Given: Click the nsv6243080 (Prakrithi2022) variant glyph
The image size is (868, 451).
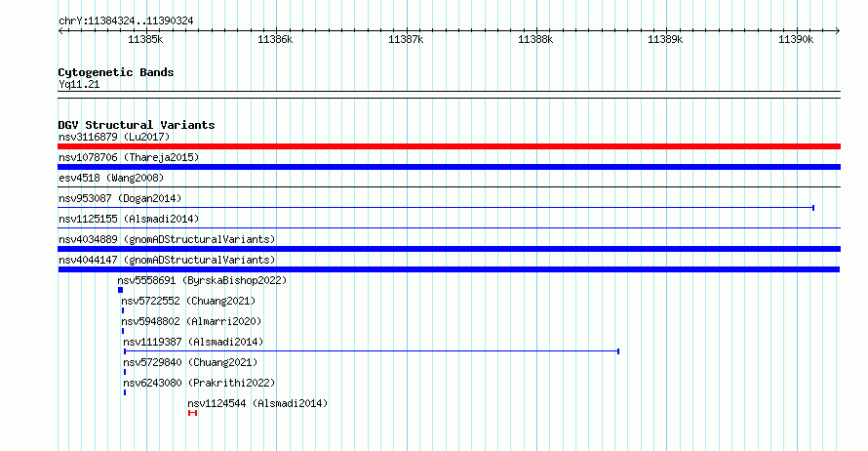Looking at the screenshot, I should (125, 392).
